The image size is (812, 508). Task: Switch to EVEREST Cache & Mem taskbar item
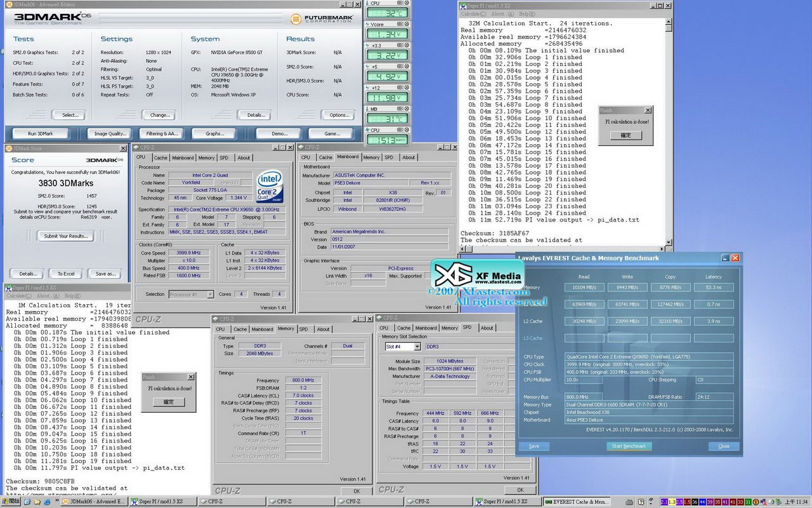click(x=577, y=502)
